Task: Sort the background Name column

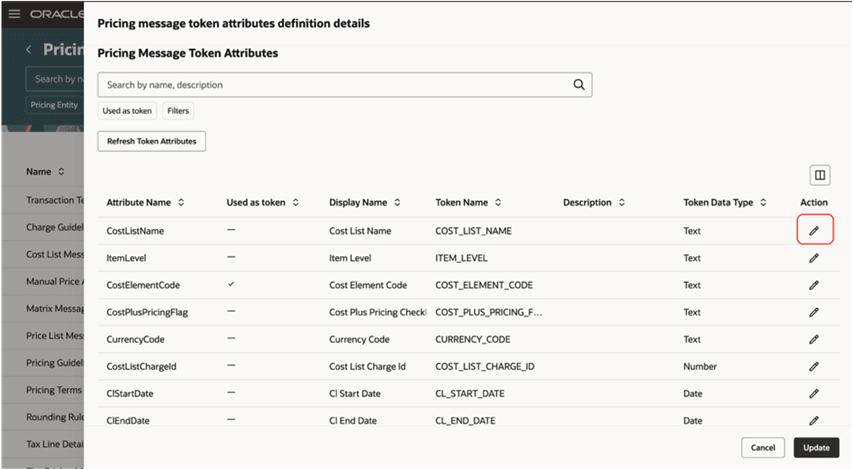Action: tap(61, 172)
